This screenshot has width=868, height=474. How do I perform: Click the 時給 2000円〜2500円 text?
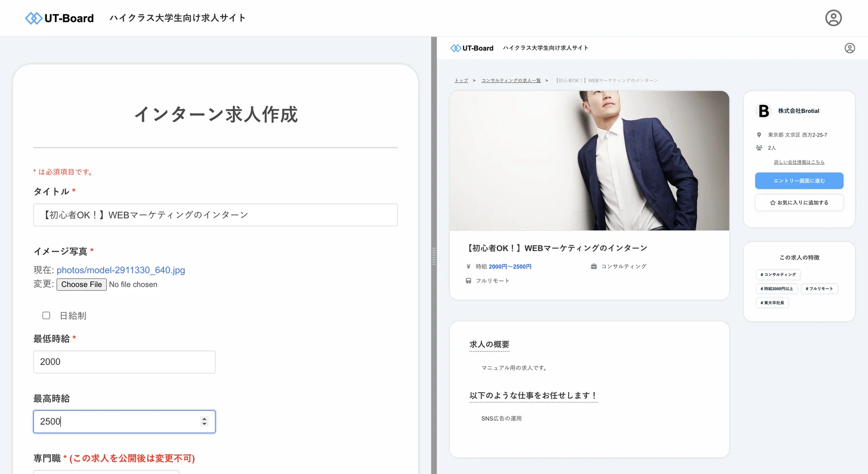click(x=503, y=266)
